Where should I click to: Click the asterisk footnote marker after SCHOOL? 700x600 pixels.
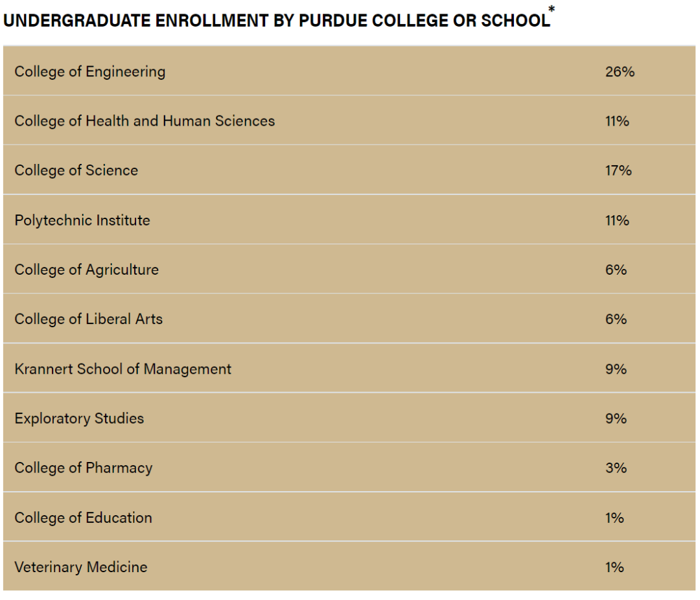(x=552, y=10)
